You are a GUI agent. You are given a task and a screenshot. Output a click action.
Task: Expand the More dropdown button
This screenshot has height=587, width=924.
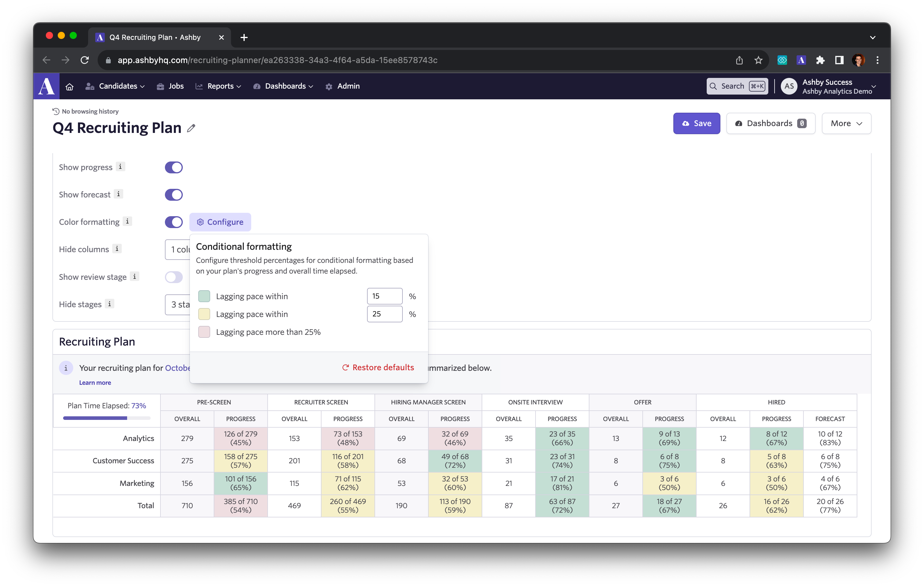tap(846, 123)
